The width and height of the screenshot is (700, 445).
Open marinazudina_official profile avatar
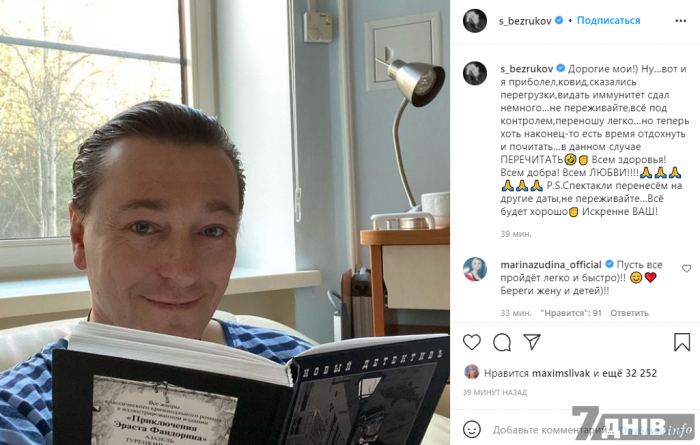click(475, 269)
